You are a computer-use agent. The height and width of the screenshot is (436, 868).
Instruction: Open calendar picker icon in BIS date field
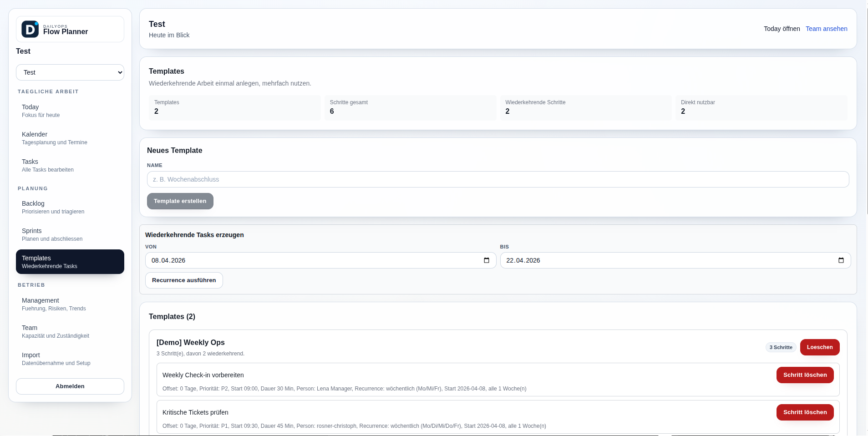[x=841, y=260]
